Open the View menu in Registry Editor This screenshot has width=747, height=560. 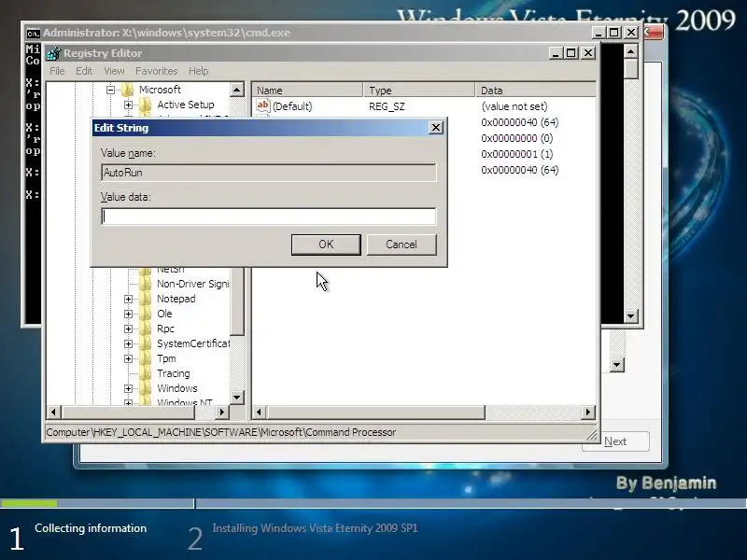114,71
